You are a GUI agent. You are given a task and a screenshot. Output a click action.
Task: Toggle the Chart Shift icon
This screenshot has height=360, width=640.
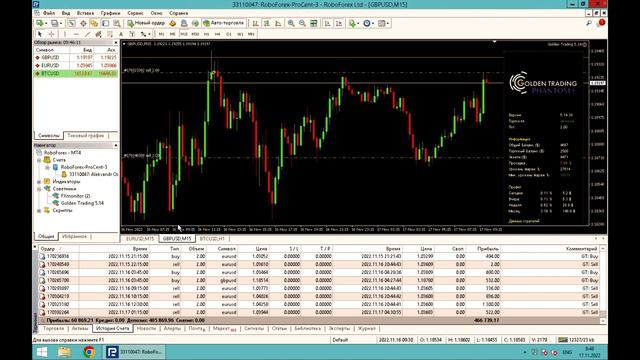click(x=339, y=23)
